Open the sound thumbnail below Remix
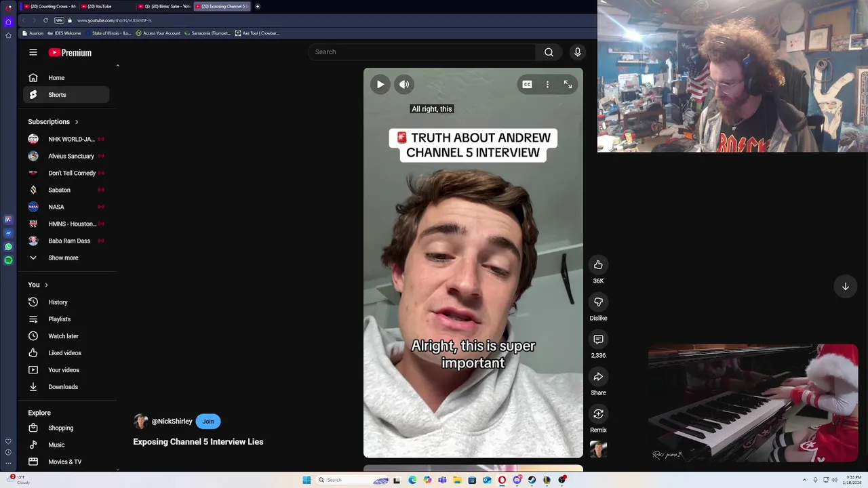Image resolution: width=868 pixels, height=488 pixels. coord(598,449)
